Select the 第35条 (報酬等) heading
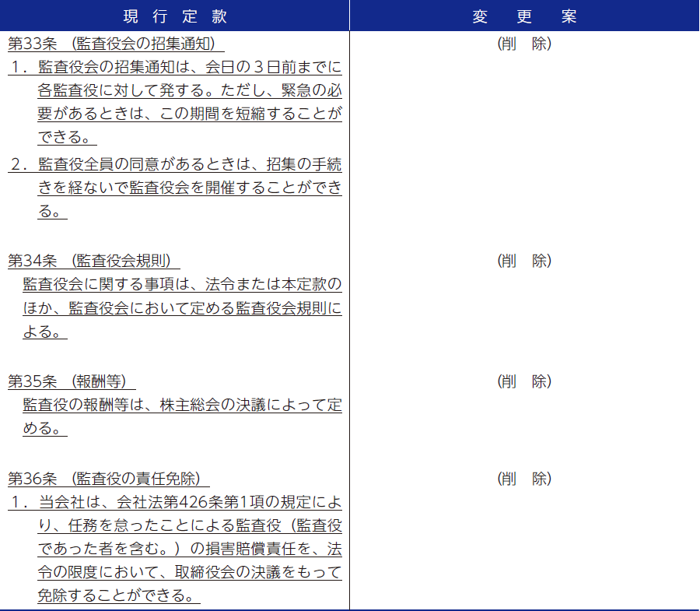700x611 pixels. [x=72, y=381]
